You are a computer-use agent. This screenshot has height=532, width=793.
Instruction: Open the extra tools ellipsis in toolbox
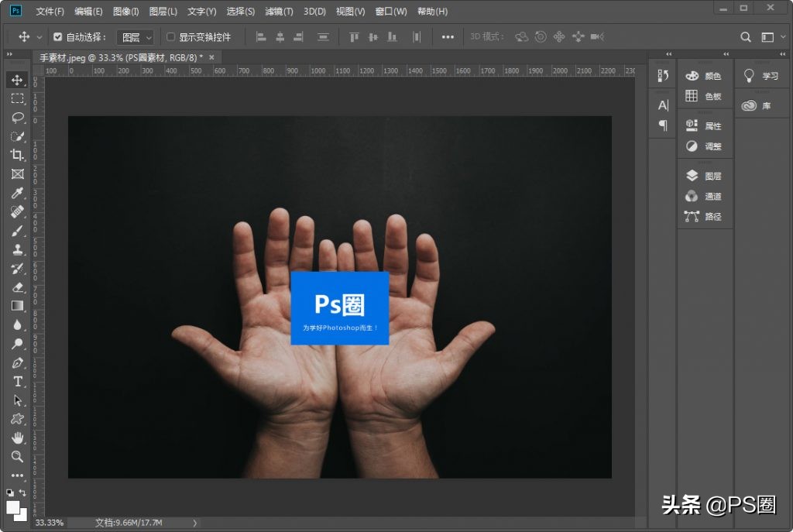[x=17, y=475]
